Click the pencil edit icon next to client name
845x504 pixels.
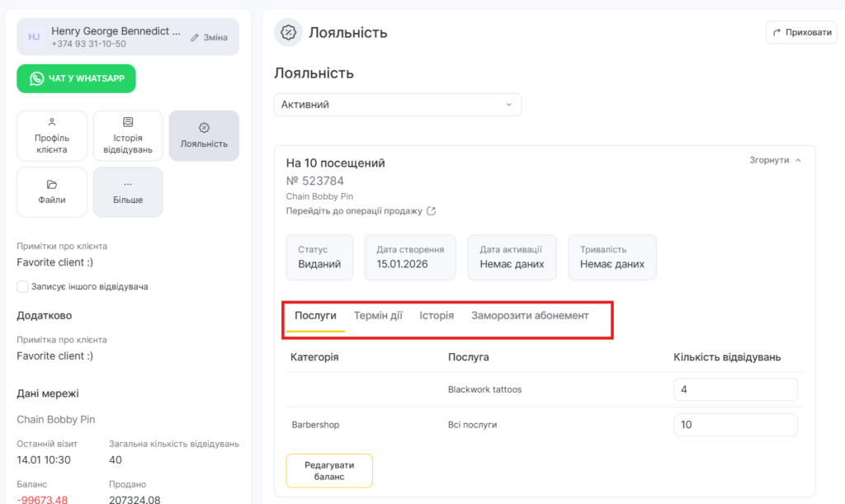(196, 37)
